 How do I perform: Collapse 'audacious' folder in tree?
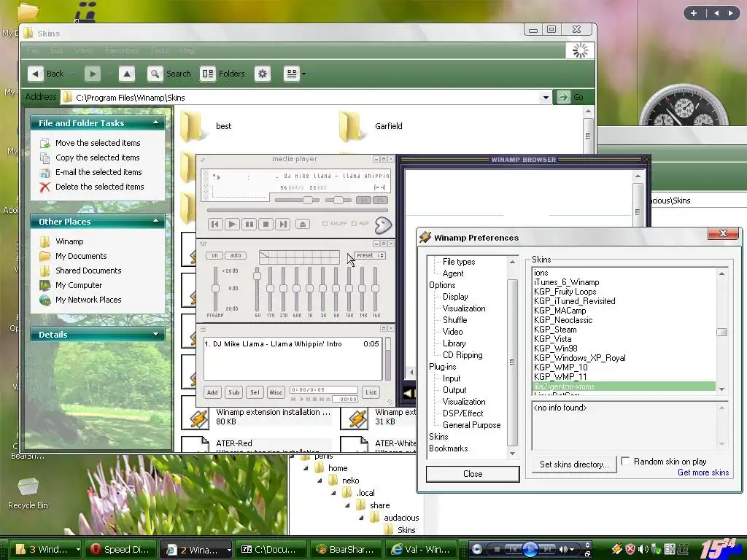[361, 518]
